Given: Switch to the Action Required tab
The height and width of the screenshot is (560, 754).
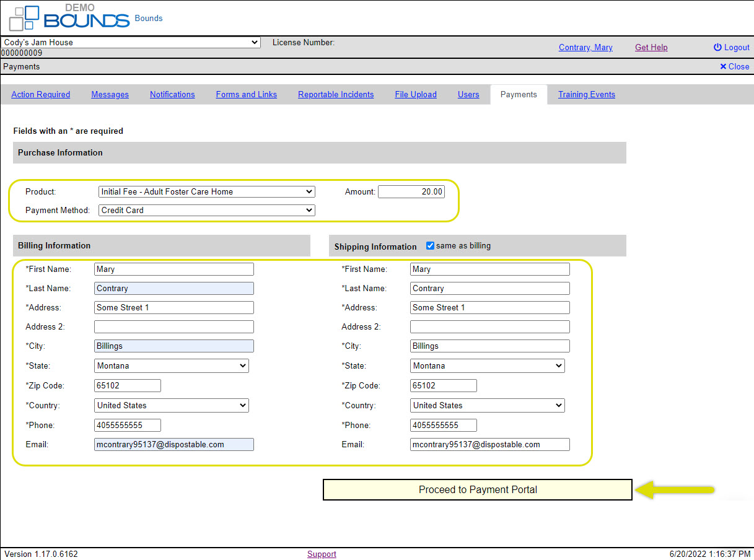Looking at the screenshot, I should point(41,94).
